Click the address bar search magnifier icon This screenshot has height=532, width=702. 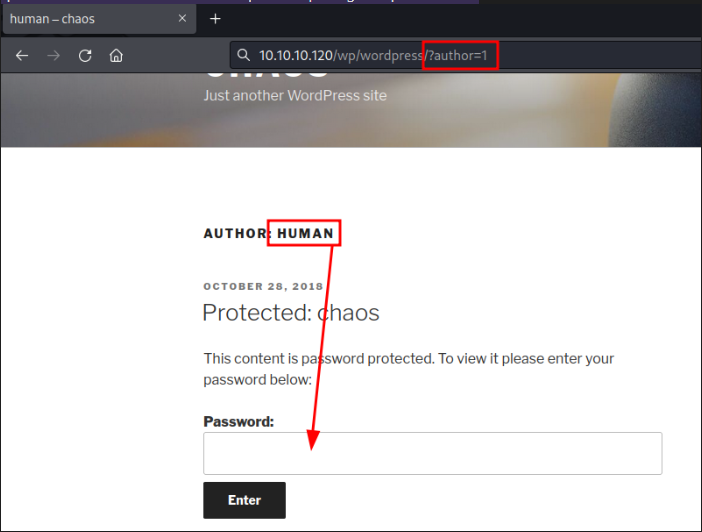click(243, 56)
